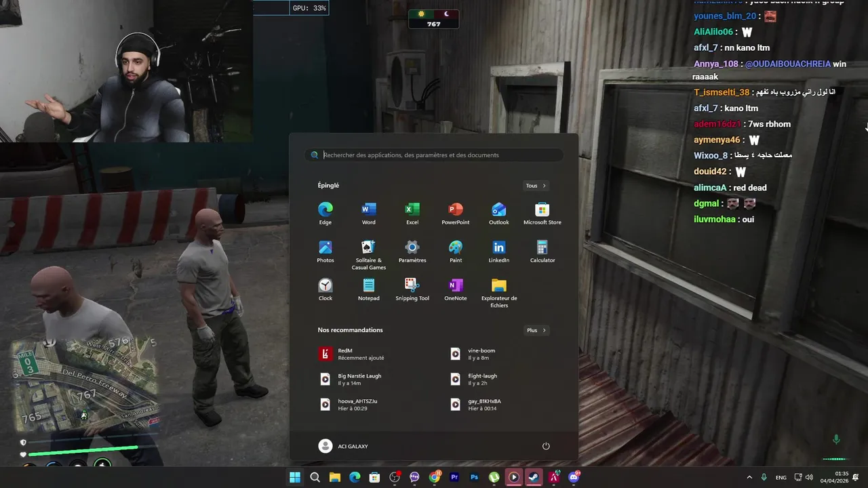Open Premiere Pro from the taskbar
868x488 pixels.
pyautogui.click(x=454, y=477)
